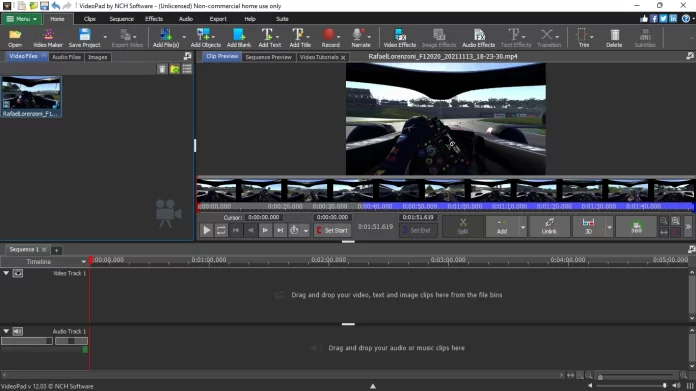Screen dimensions: 696x391
Task: Open the Save Project dropdown arrow
Action: [x=105, y=38]
